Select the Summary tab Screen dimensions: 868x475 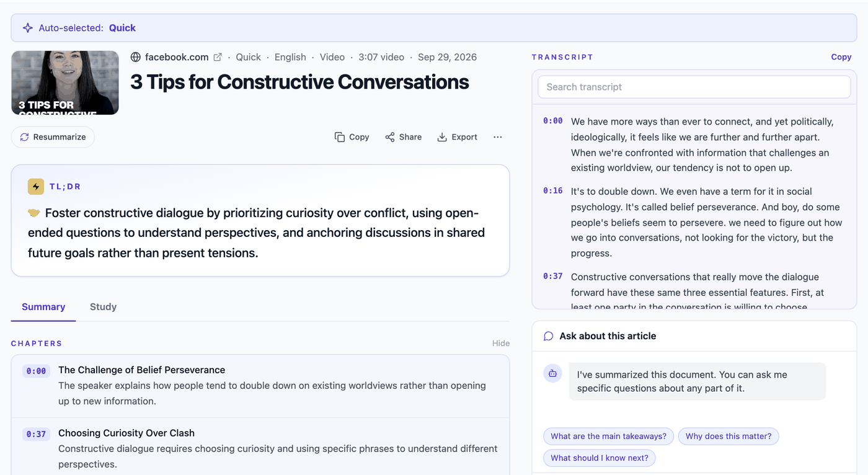43,307
